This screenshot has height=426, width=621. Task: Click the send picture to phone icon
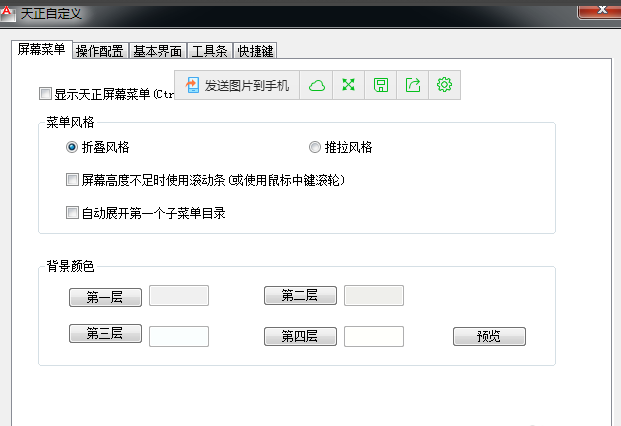pyautogui.click(x=192, y=85)
